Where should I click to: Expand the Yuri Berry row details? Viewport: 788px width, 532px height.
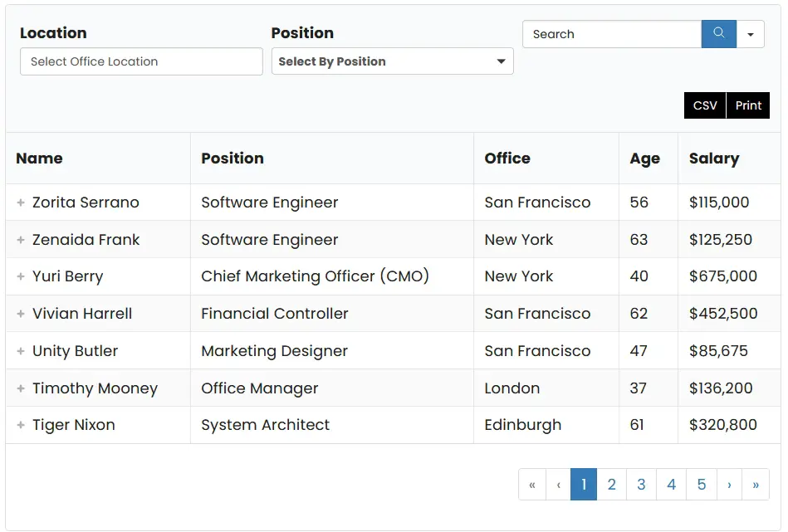point(21,276)
